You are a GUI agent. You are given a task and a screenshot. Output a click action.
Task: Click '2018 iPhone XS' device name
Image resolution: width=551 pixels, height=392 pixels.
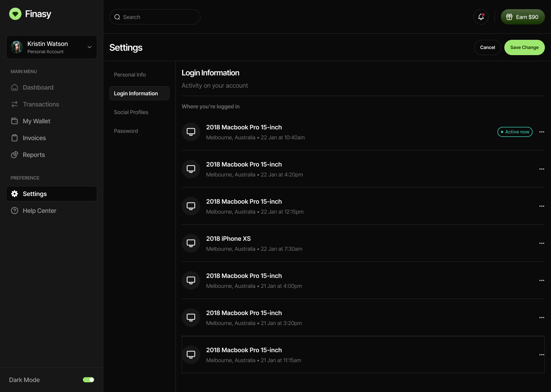tap(228, 238)
